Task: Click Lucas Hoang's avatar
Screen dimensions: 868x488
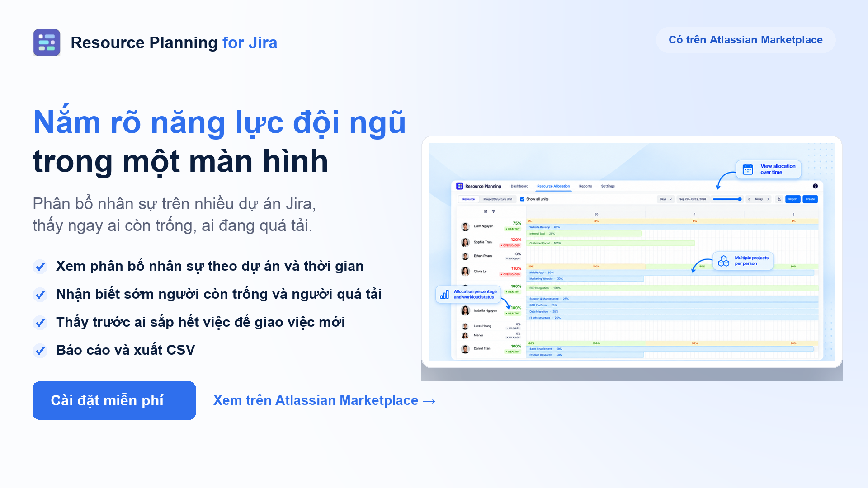Action: tap(465, 326)
